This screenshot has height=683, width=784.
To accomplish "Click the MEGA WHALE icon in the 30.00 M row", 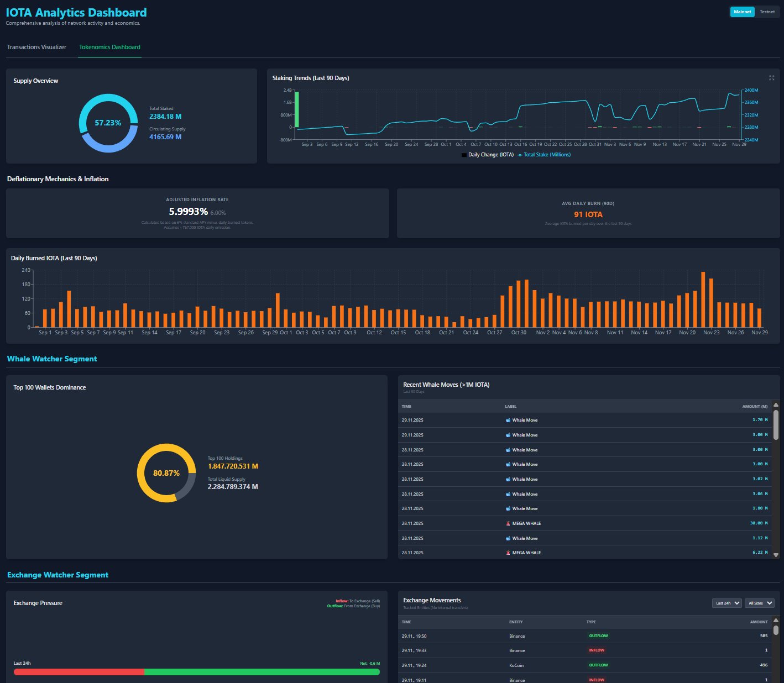I will [x=508, y=523].
